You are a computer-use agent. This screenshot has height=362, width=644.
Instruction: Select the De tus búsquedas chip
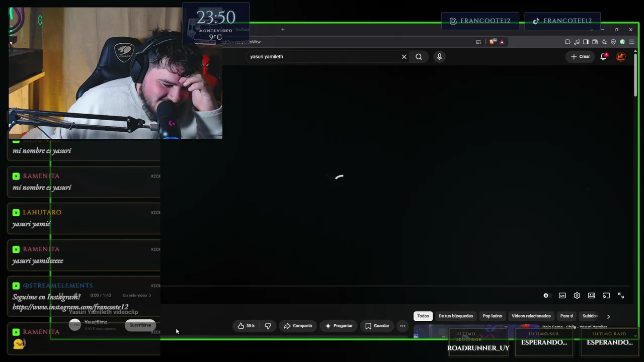(456, 316)
